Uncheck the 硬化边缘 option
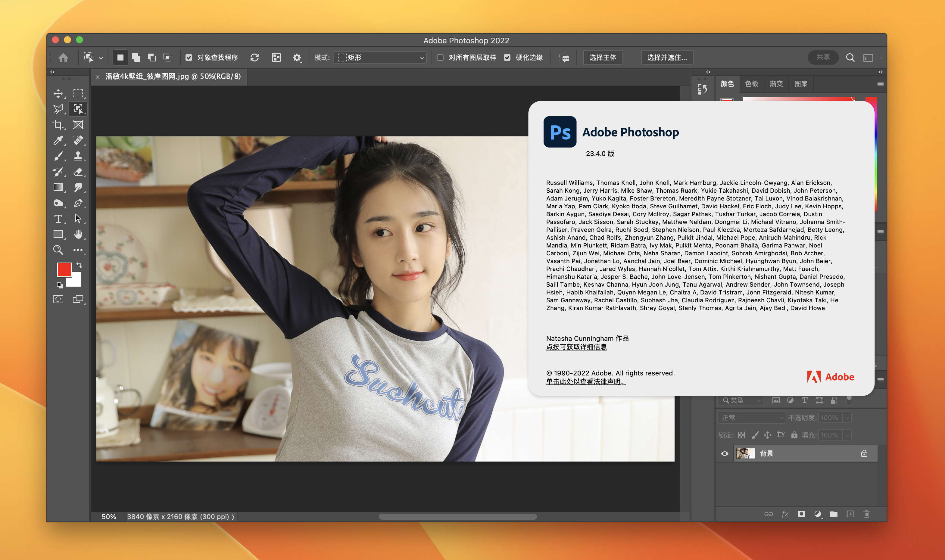 pyautogui.click(x=507, y=58)
